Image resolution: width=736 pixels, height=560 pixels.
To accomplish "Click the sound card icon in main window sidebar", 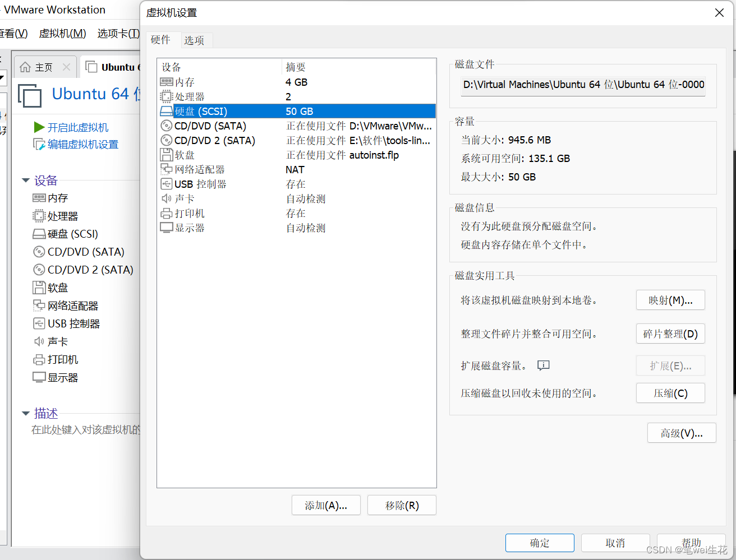I will point(39,341).
